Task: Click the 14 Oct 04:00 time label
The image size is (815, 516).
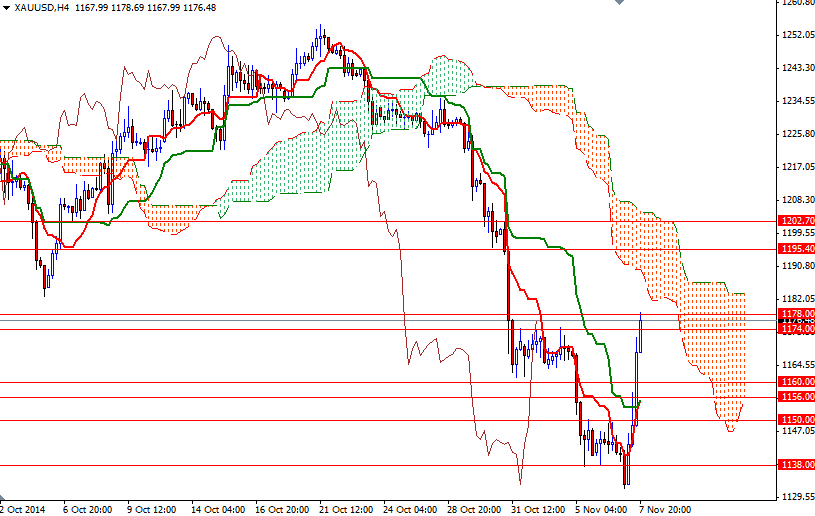Action: coord(218,509)
